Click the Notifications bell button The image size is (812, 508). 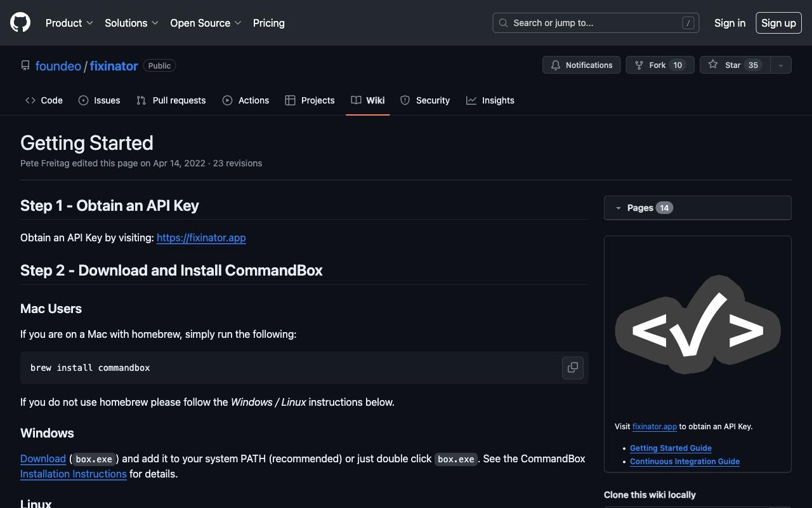tap(581, 65)
